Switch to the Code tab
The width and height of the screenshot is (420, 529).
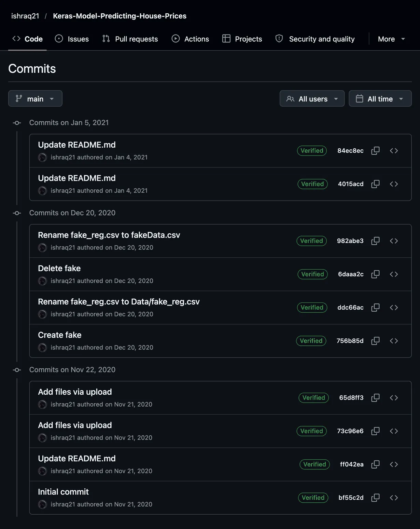pos(27,39)
